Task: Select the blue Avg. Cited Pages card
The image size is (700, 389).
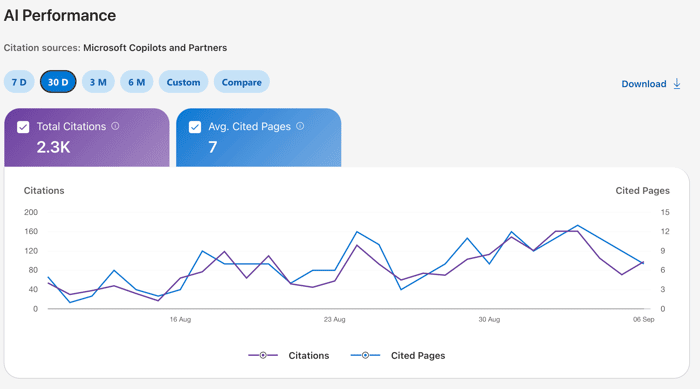Action: 258,138
